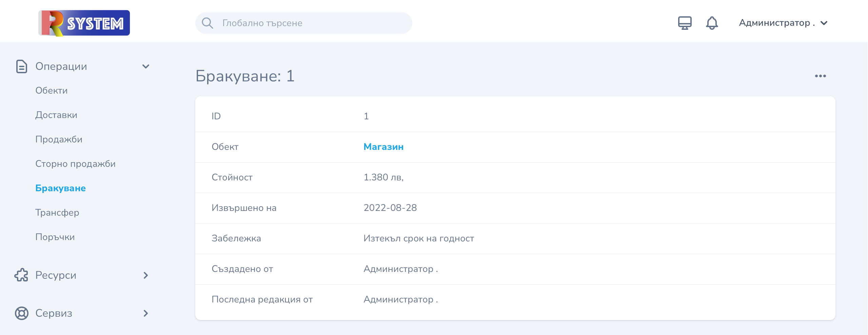Viewport: 868px width, 335px height.
Task: Collapse the Операции section chevron
Action: 146,66
